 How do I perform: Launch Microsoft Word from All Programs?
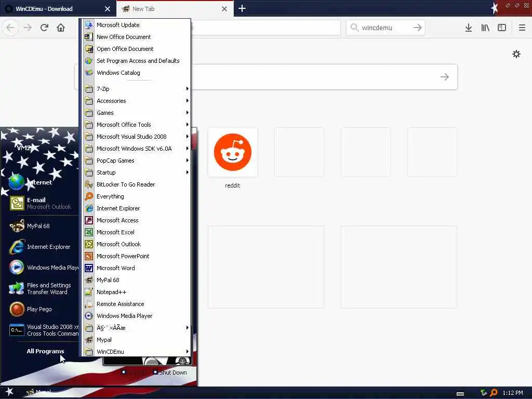[137, 268]
